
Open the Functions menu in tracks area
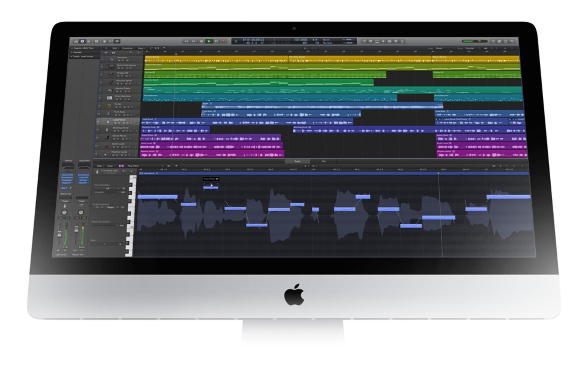(x=128, y=48)
